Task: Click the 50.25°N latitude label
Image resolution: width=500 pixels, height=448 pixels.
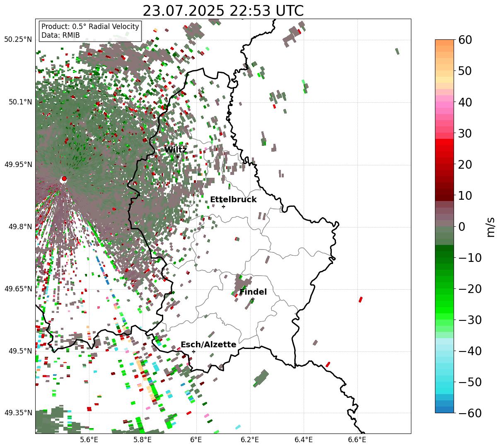Action: [x=18, y=39]
